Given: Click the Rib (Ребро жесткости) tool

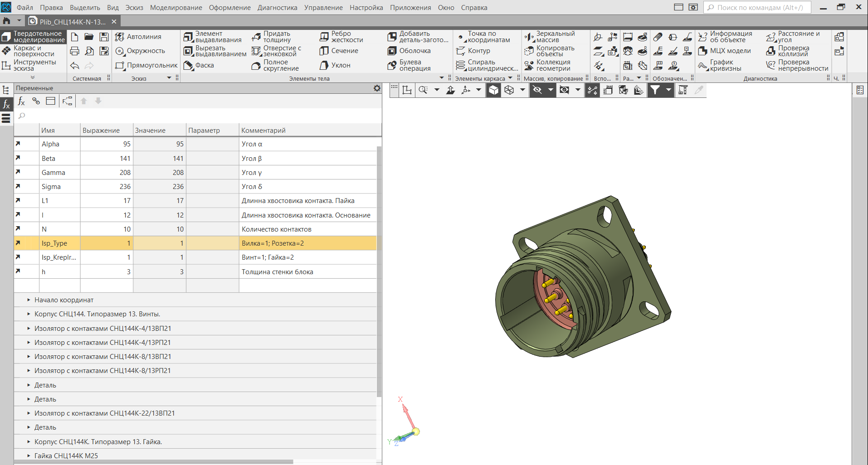Looking at the screenshot, I should click(341, 37).
